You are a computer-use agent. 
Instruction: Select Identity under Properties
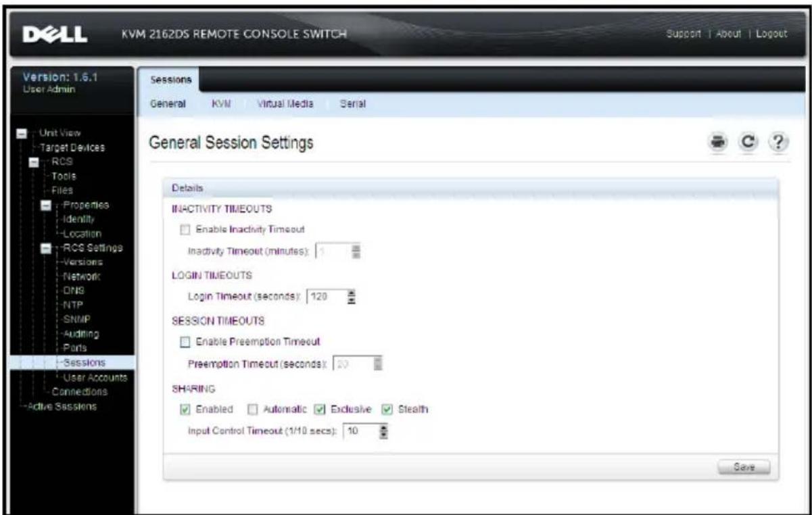tap(79, 220)
